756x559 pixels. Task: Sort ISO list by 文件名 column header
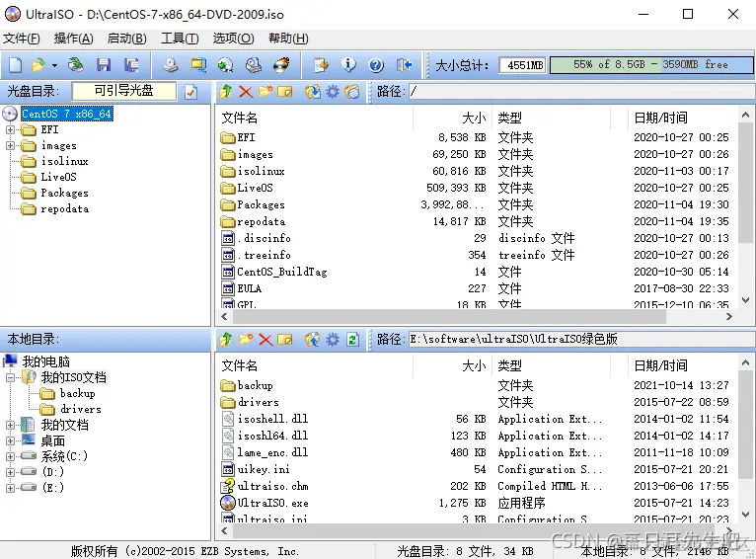tap(315, 118)
